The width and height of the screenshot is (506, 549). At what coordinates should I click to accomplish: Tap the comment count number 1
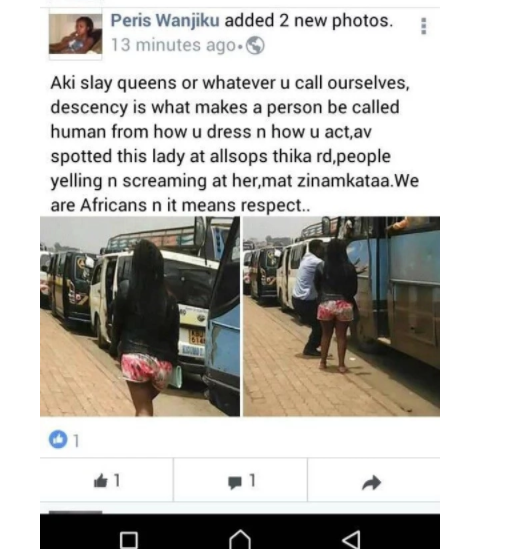click(x=252, y=480)
